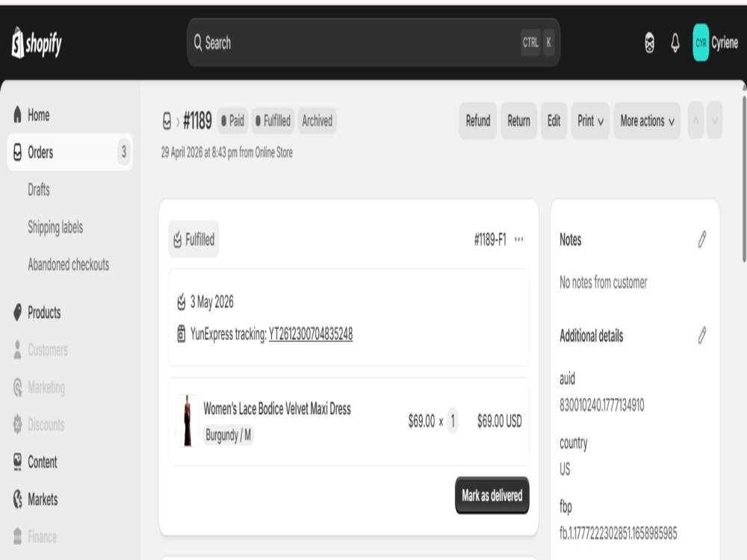
Task: Click the Shopify logo
Action: (37, 43)
